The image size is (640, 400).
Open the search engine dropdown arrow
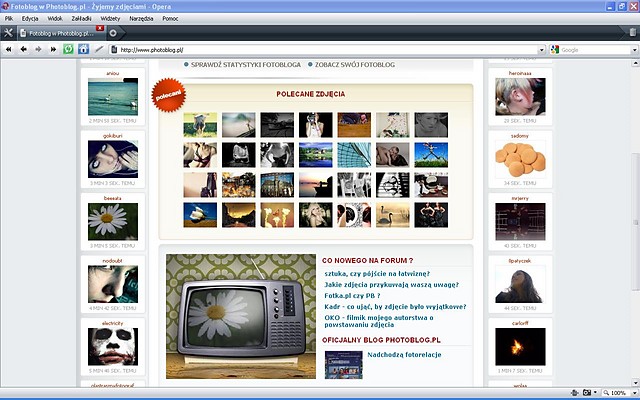[x=634, y=50]
